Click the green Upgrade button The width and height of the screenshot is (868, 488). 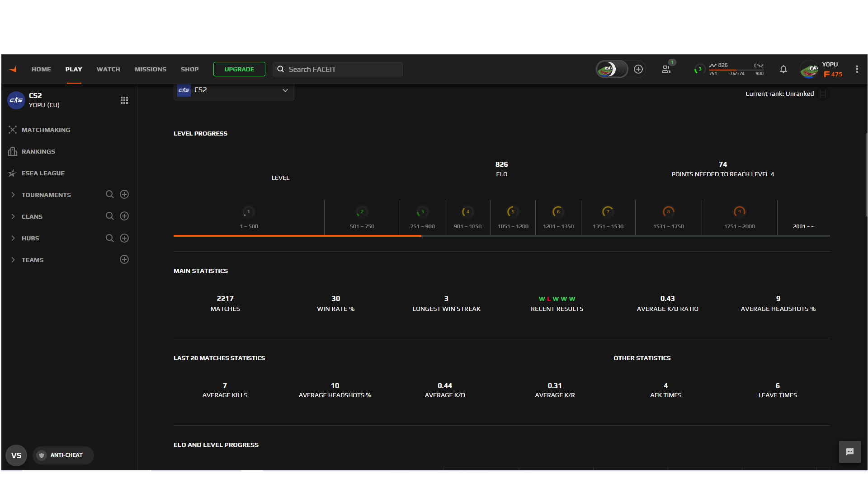pyautogui.click(x=239, y=69)
